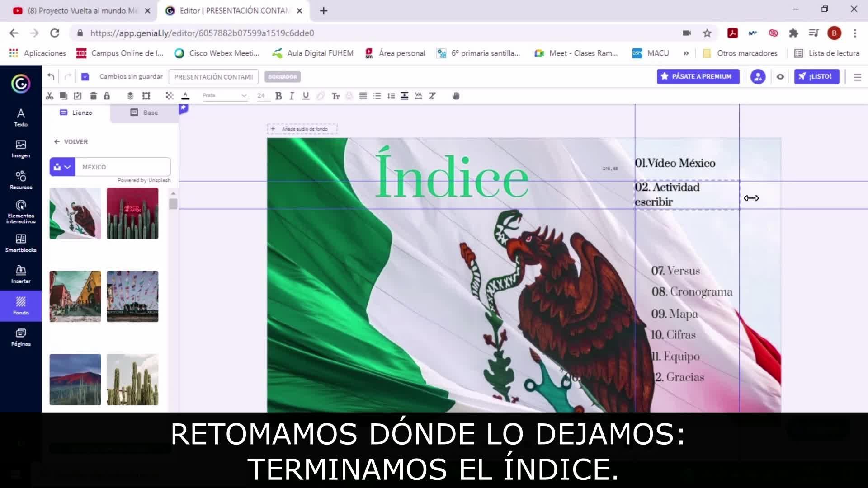Open the Recursos sidebar panel
The image size is (868, 488).
pyautogui.click(x=21, y=180)
